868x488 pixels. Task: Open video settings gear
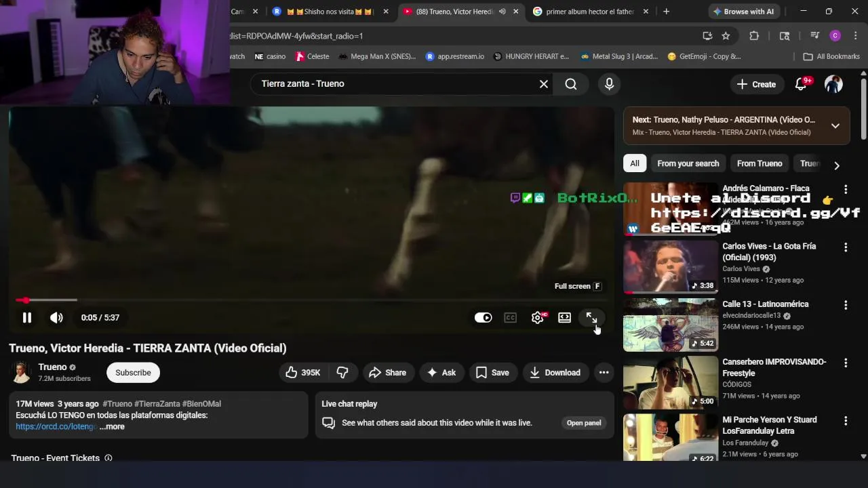pos(538,317)
